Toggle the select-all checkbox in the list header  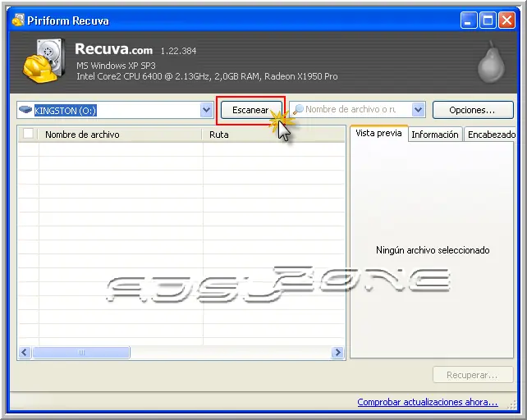click(29, 135)
